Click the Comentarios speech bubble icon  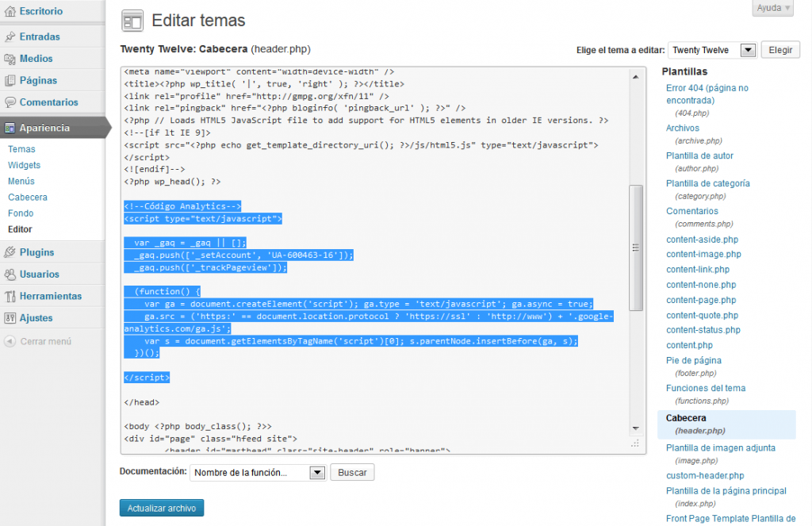pyautogui.click(x=10, y=102)
